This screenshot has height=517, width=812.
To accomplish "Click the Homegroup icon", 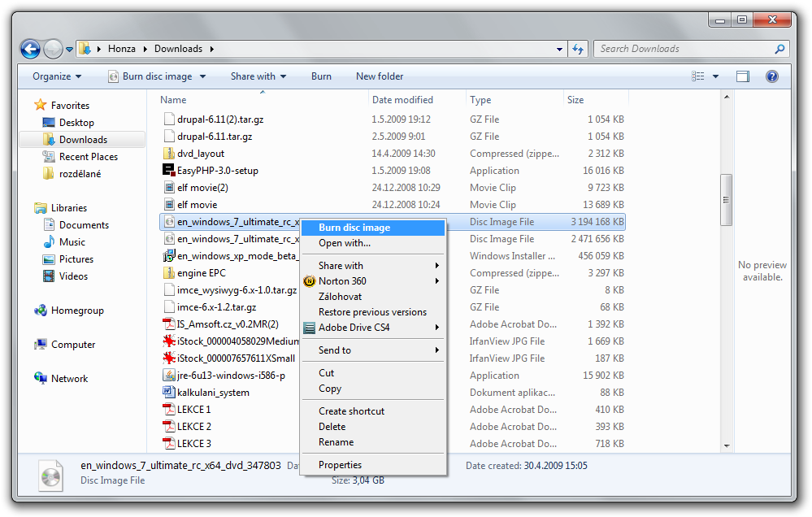I will 41,311.
